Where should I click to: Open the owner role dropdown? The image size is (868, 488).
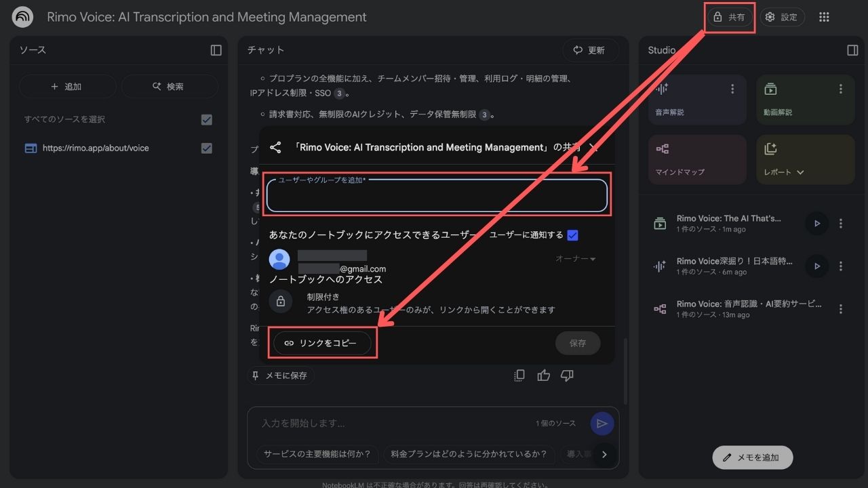click(x=575, y=259)
